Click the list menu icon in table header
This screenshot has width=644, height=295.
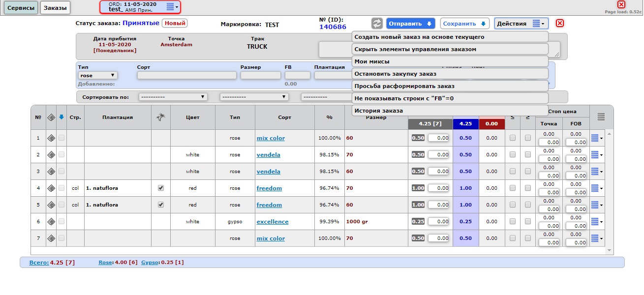pyautogui.click(x=601, y=117)
